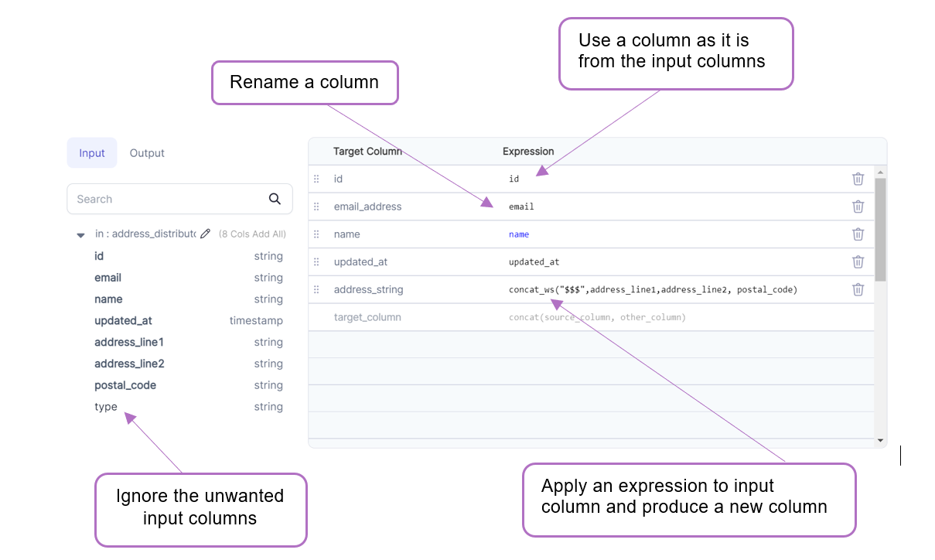Remove the updated_at row using its trash icon
This screenshot has width=935, height=560.
(x=858, y=261)
